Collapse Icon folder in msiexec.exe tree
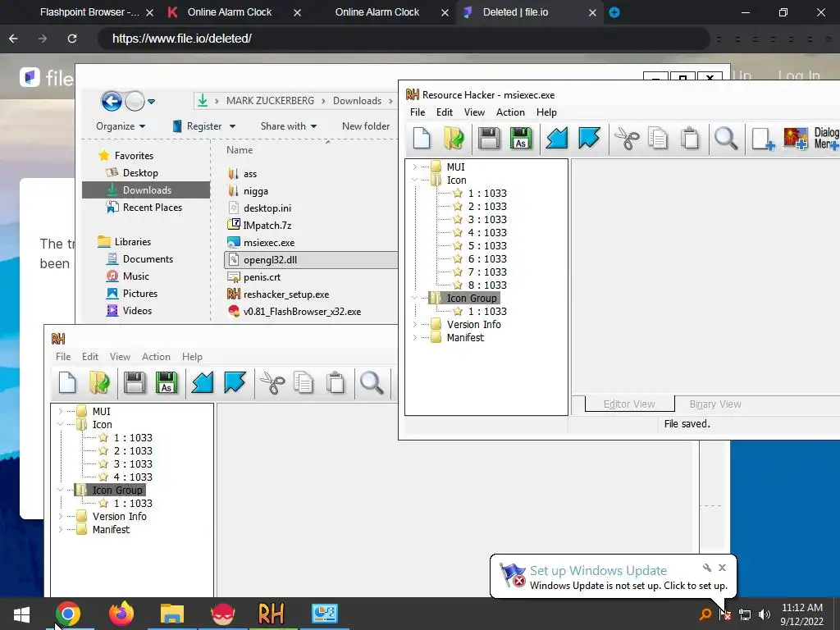Image resolution: width=840 pixels, height=630 pixels. coord(414,180)
